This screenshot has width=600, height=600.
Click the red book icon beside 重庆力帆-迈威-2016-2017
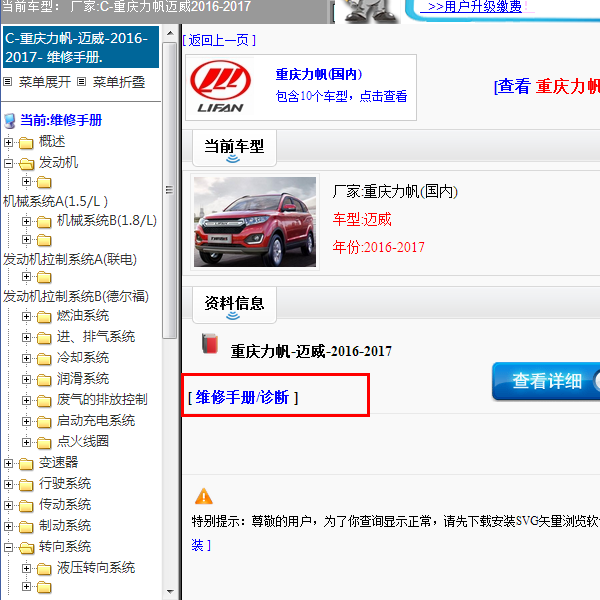pos(210,343)
